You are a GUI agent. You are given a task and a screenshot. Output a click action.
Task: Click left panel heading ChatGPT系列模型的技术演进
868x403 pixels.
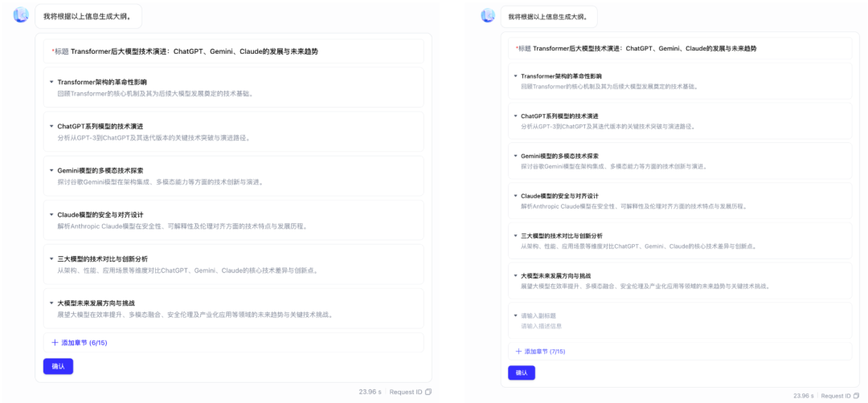[x=100, y=126]
